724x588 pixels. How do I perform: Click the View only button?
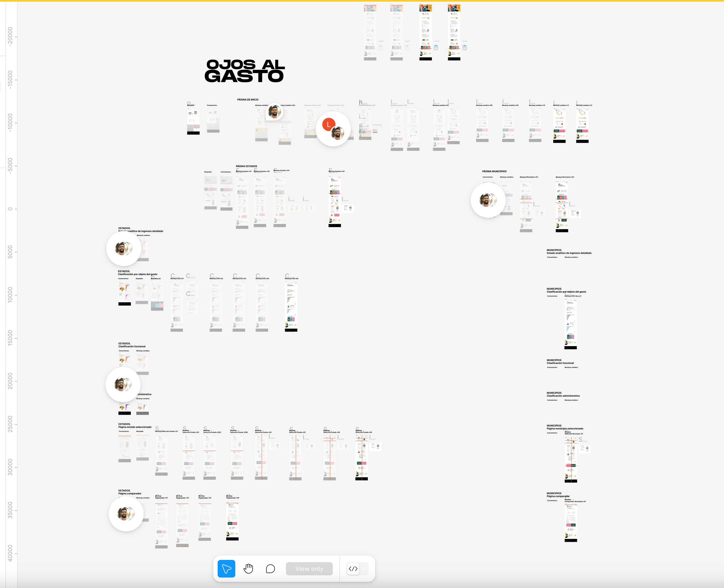pos(309,569)
